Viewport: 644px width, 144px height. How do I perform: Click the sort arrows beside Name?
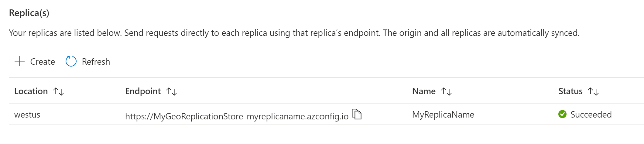[447, 91]
